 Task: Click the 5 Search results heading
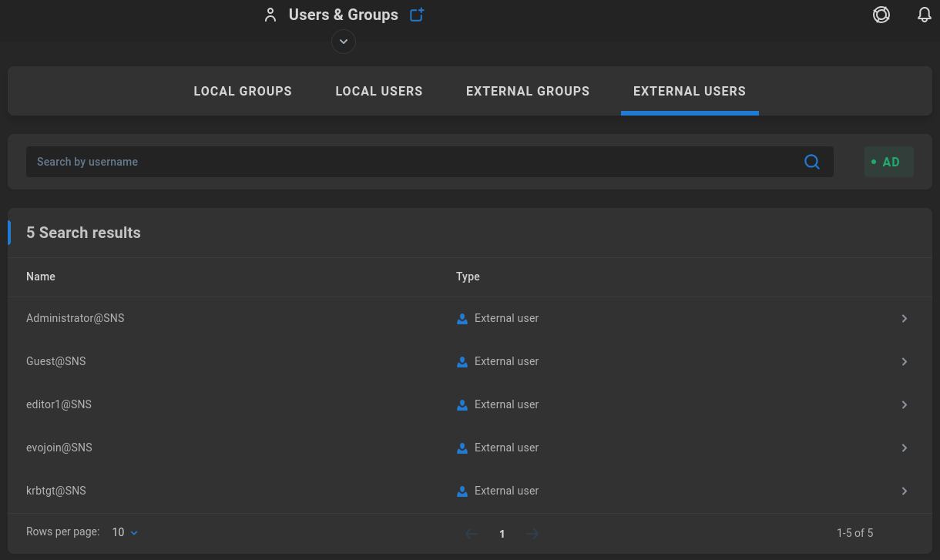point(83,233)
